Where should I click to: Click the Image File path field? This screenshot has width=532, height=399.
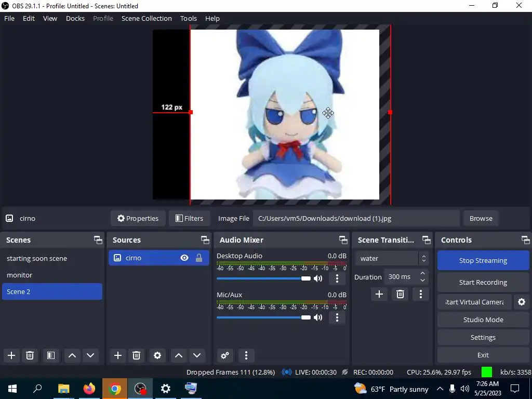356,219
